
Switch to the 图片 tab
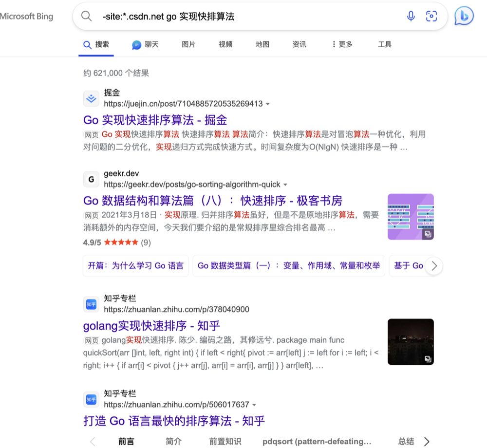tap(188, 44)
